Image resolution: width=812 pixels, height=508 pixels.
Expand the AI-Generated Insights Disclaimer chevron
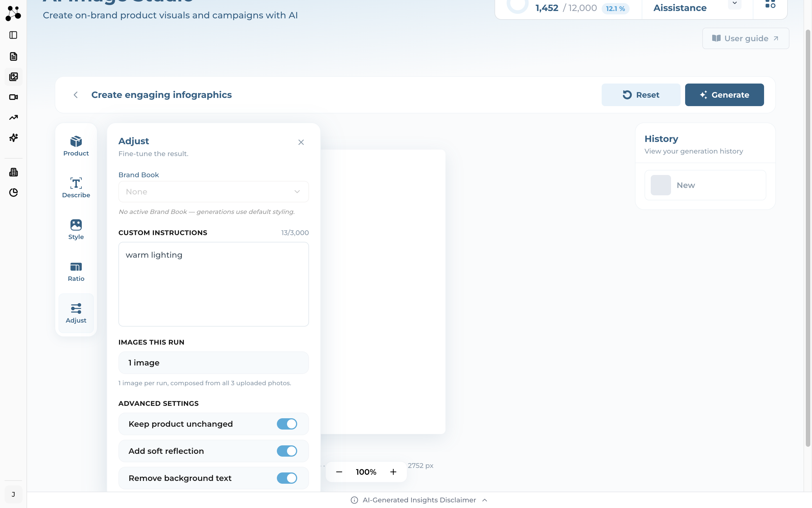(x=485, y=500)
